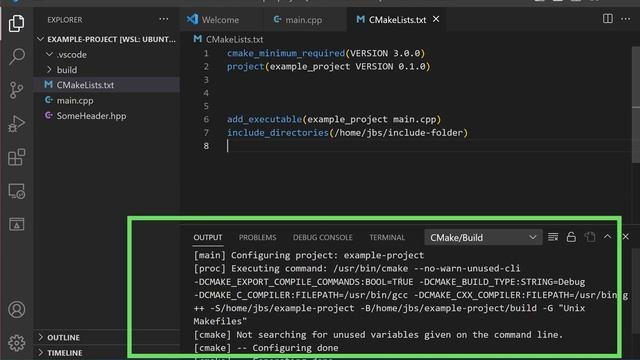Toggle output auto-scroll lock
Screen dimensions: 640x360
tap(571, 237)
